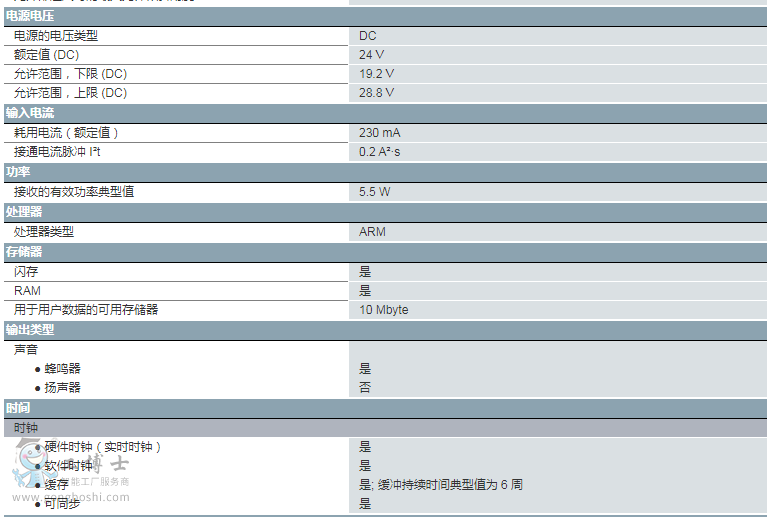Select the 缓冲持续时间典型值为 6 周 text

click(450, 485)
